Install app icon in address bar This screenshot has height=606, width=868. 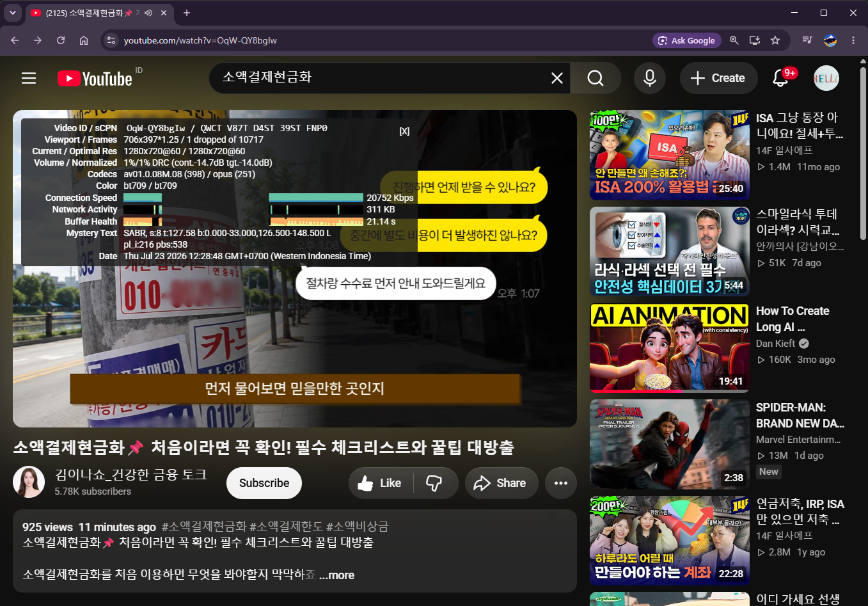755,40
